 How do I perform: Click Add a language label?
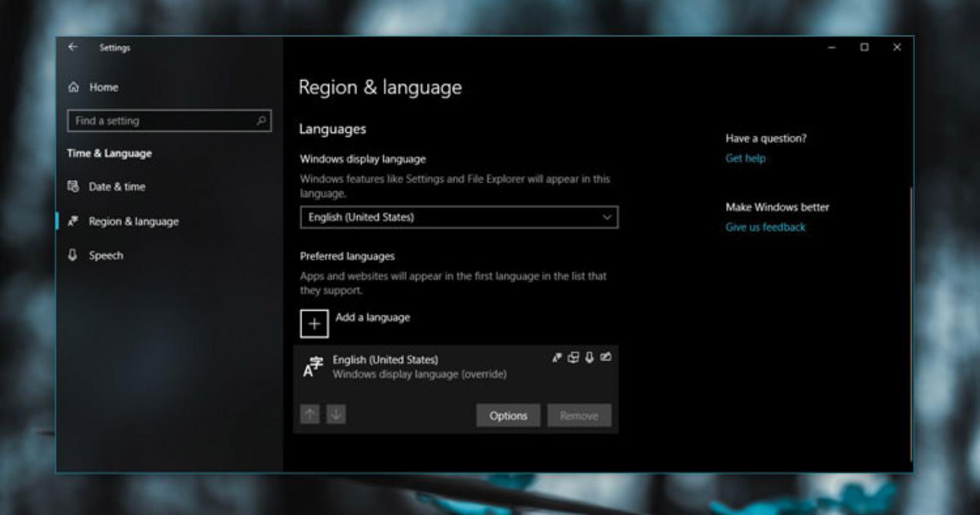click(373, 317)
